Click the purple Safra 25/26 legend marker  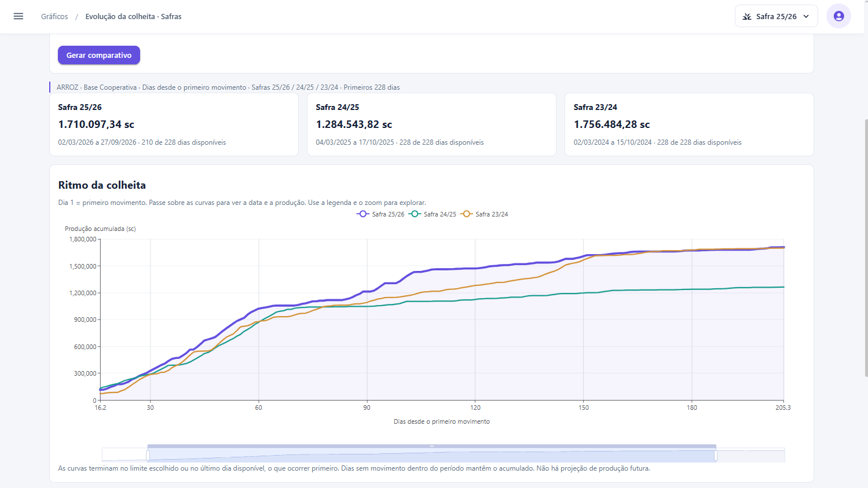click(363, 214)
